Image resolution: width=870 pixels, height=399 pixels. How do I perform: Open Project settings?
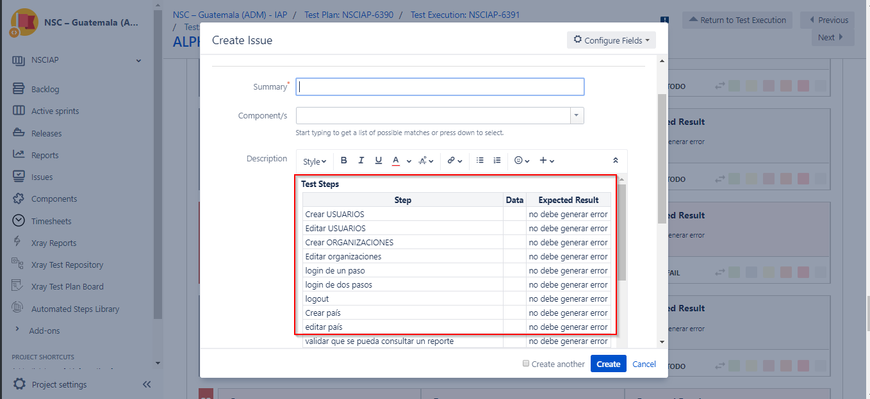coord(59,385)
